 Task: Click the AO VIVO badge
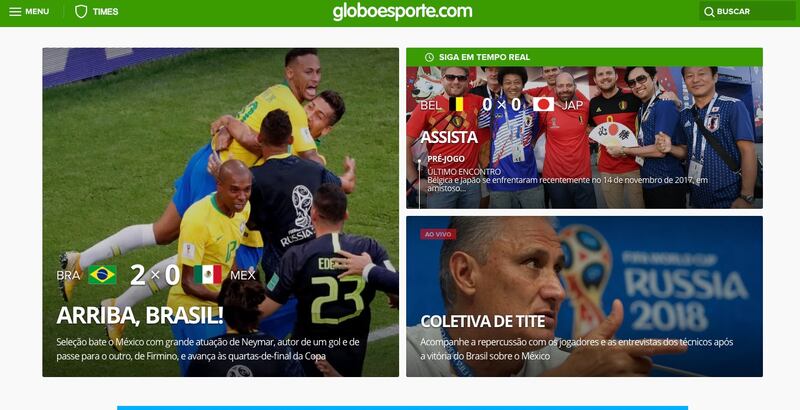pos(438,234)
